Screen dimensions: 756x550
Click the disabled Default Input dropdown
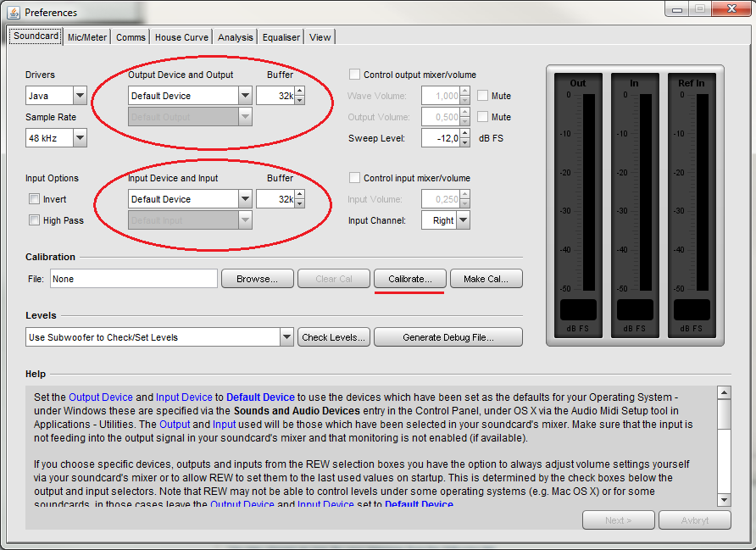tap(190, 220)
